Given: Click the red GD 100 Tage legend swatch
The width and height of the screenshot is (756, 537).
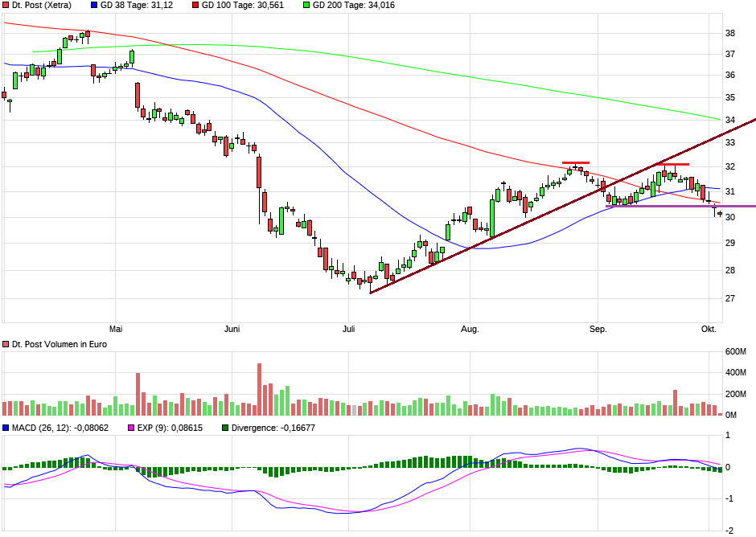Looking at the screenshot, I should [195, 6].
